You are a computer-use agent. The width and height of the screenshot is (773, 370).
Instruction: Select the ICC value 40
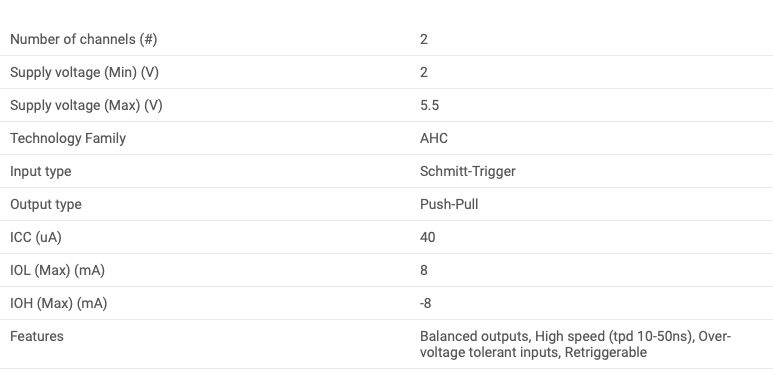(427, 237)
